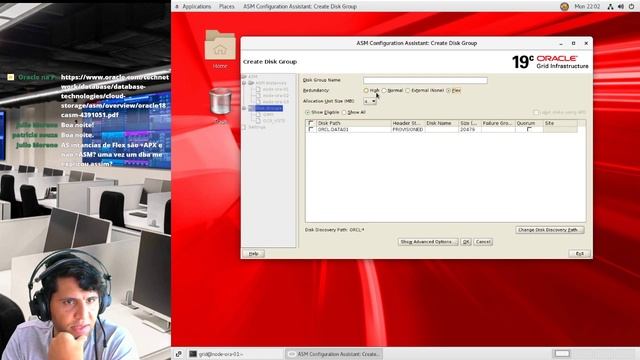Open the clock showing Mon 22:02
Viewport: 640px width, 360px height.
click(x=587, y=7)
